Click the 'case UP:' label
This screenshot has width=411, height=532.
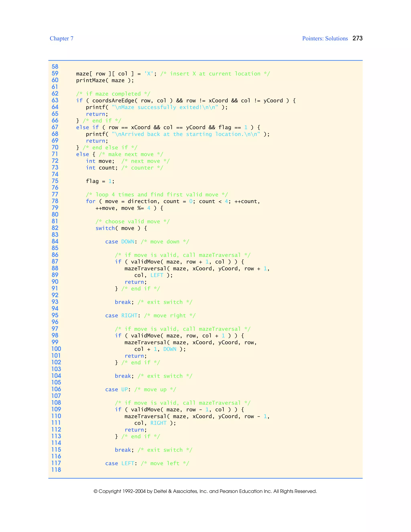pyautogui.click(x=118, y=389)
